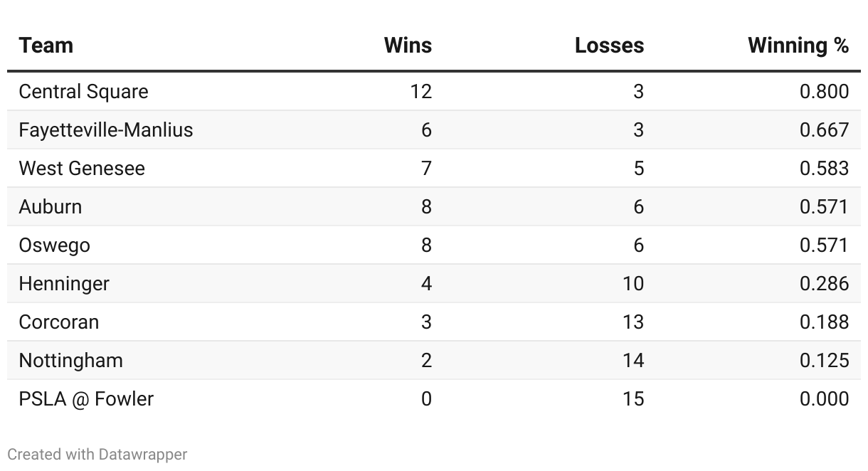
Task: Open the Created with Datawrapper link
Action: click(97, 454)
